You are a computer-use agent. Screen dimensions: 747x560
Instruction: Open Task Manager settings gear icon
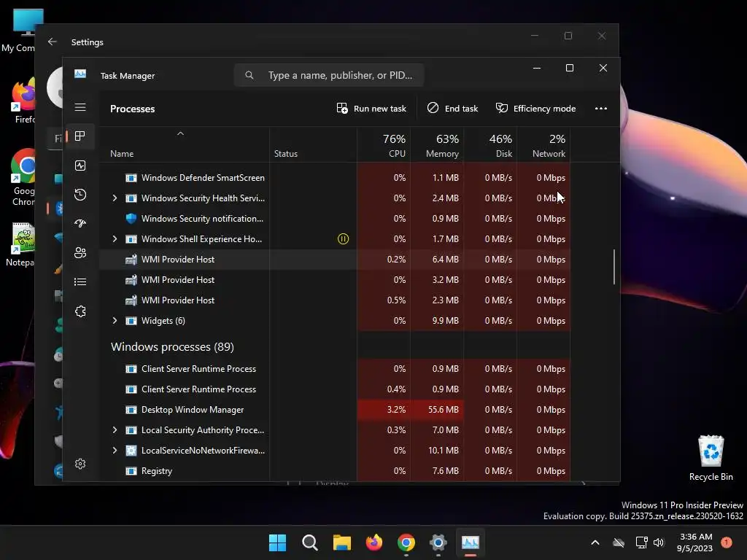point(80,463)
